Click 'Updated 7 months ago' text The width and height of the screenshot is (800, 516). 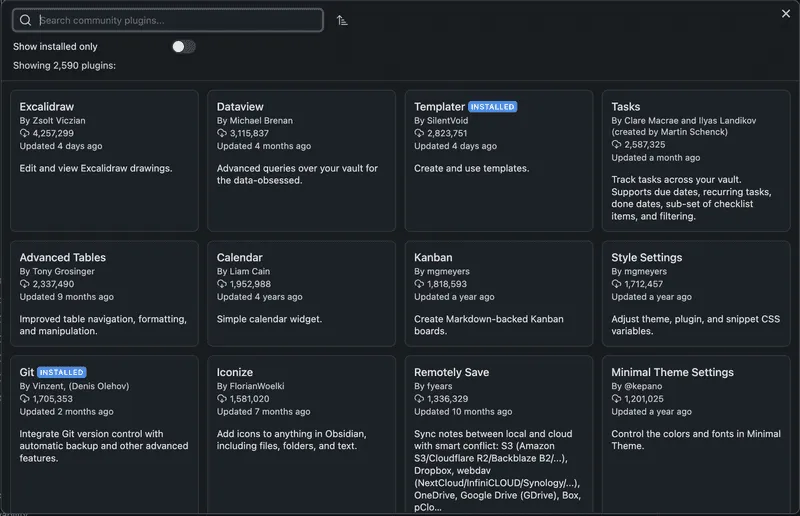[263, 411]
